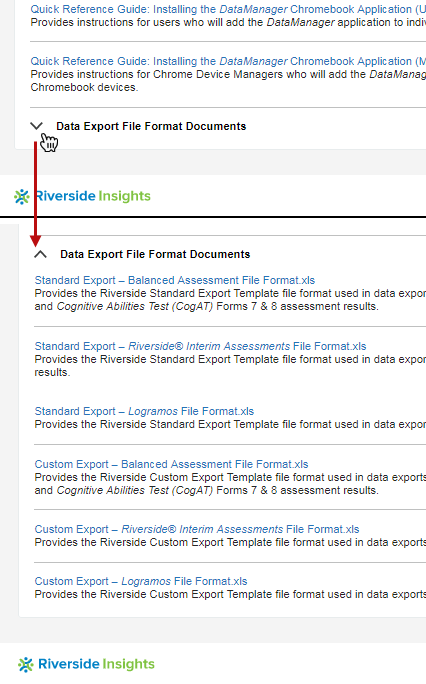Click the bottom Riverside Insights starburst logo icon
This screenshot has height=684, width=426.
[x=26, y=664]
